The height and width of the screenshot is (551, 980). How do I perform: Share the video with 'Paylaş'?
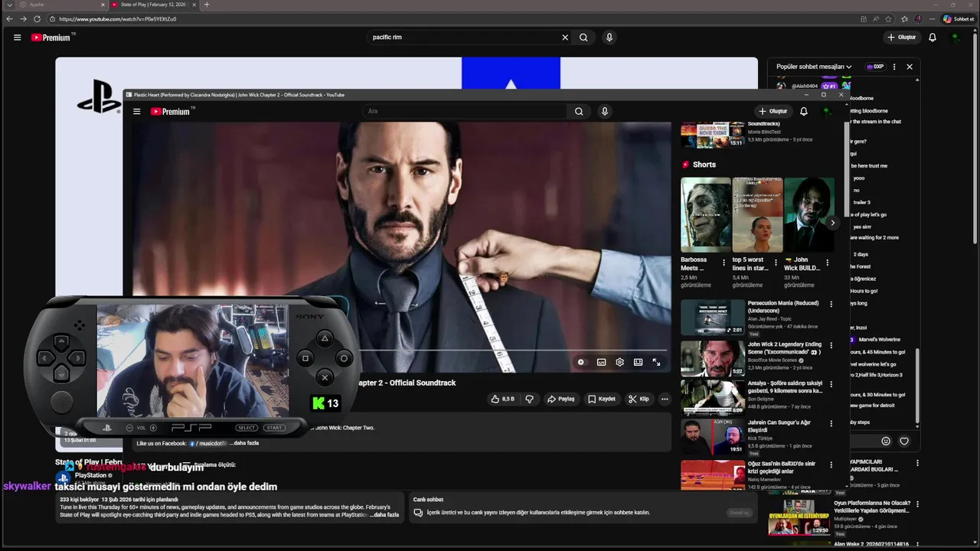(x=560, y=399)
